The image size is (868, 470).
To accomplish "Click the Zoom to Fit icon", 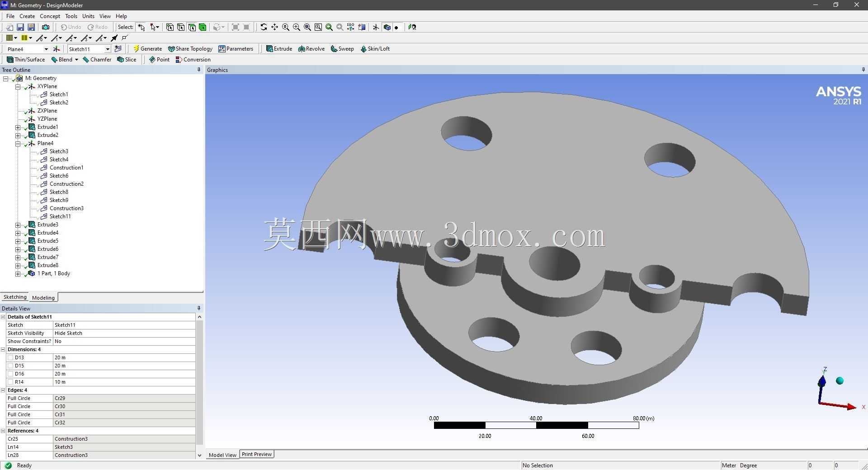I will 307,27.
